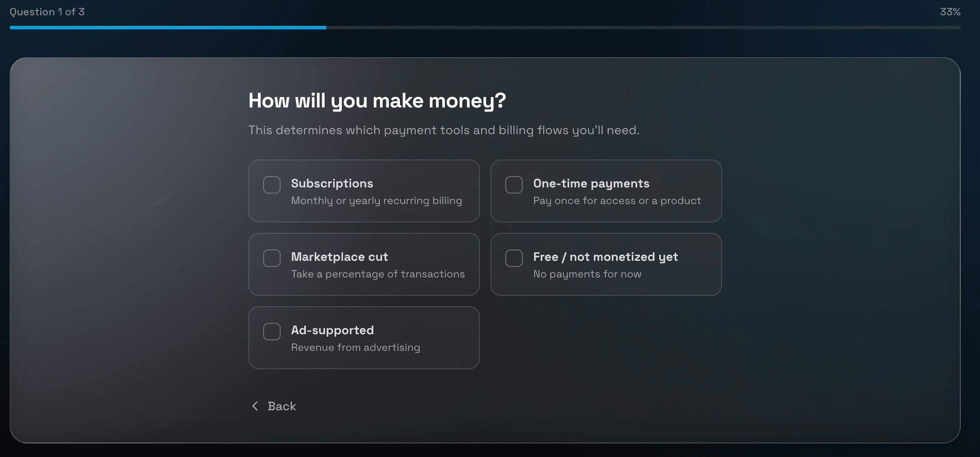The height and width of the screenshot is (457, 980).
Task: Click the 33% progress percentage label
Action: point(950,12)
